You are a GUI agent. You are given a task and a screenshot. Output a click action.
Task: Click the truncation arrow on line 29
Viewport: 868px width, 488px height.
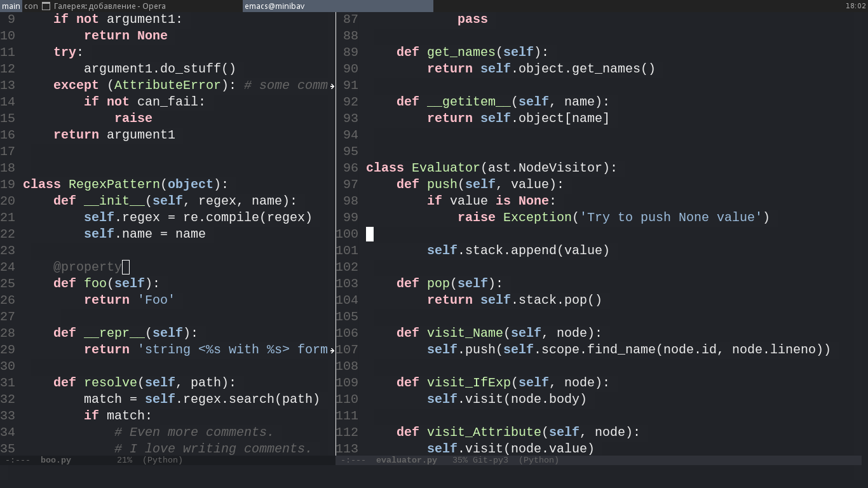332,350
